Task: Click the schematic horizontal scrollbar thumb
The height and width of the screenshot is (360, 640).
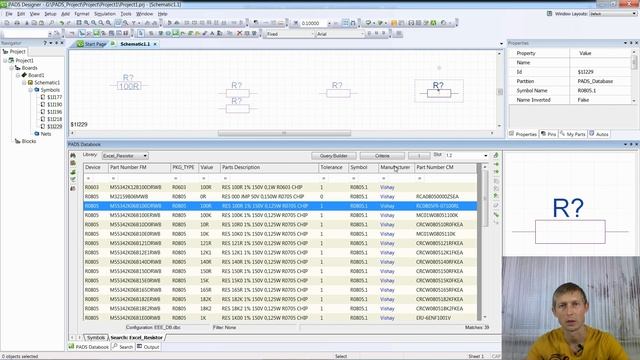Action: click(284, 133)
